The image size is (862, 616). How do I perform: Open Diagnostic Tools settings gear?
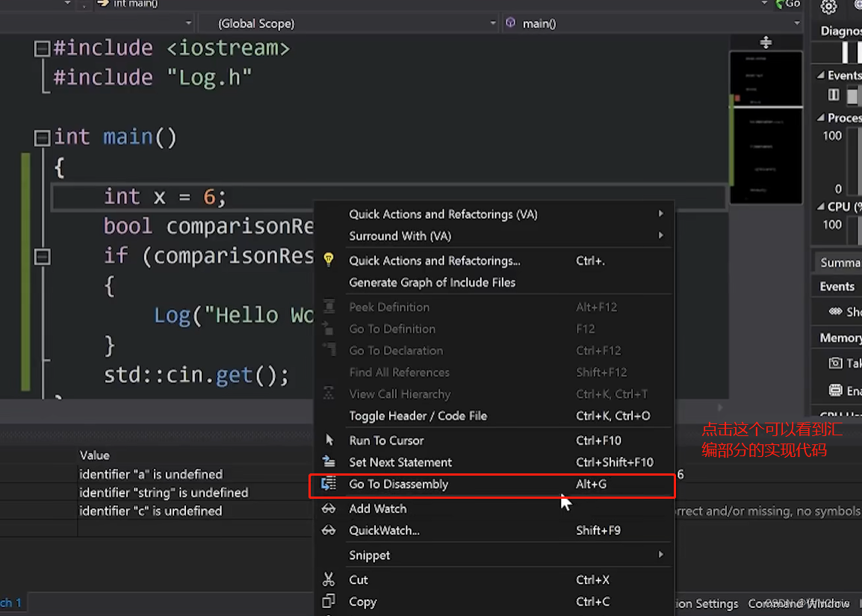(x=828, y=7)
